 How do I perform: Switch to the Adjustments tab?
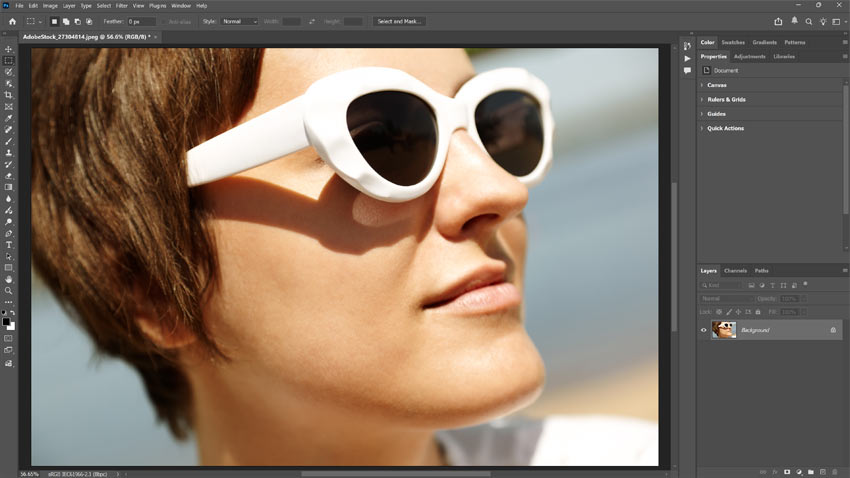tap(750, 56)
